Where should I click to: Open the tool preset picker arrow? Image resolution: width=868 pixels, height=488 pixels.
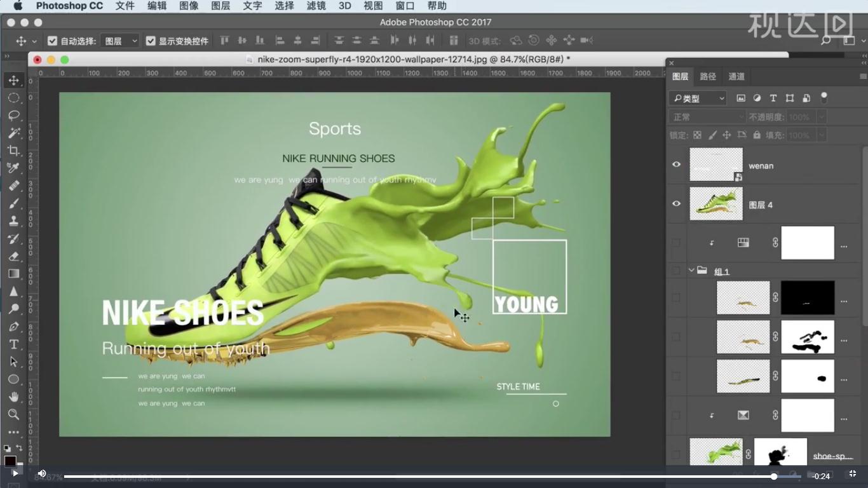coord(34,41)
